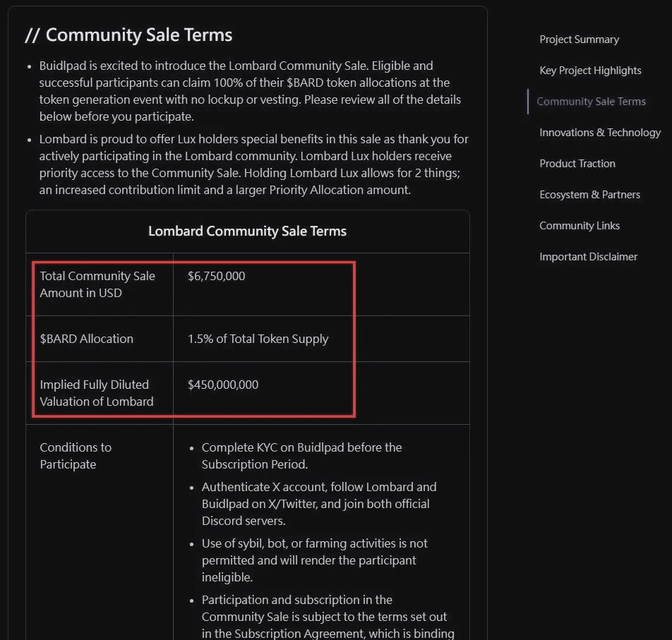Click the 'Authenticate X account' bullet
This screenshot has height=640, width=672.
319,504
